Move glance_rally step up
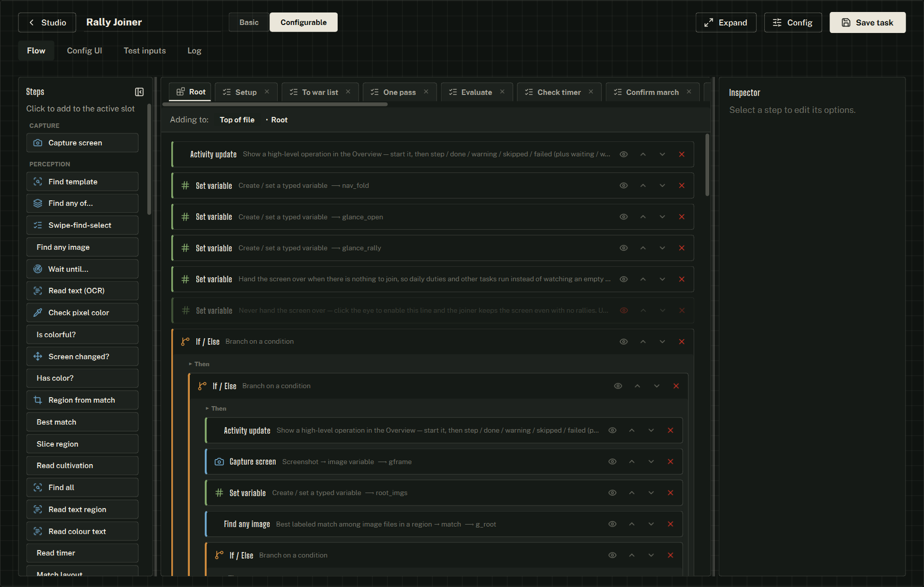Screen dimensions: 924x587 pos(643,248)
